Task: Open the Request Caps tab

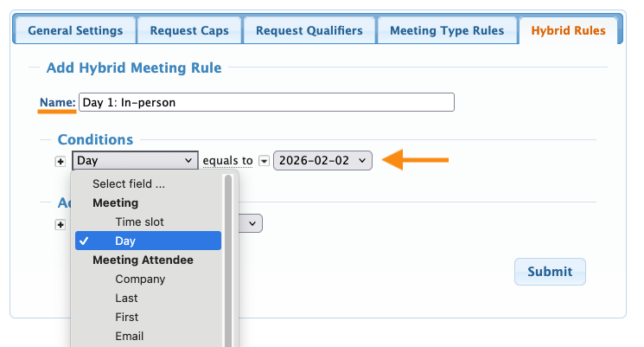Action: tap(189, 31)
